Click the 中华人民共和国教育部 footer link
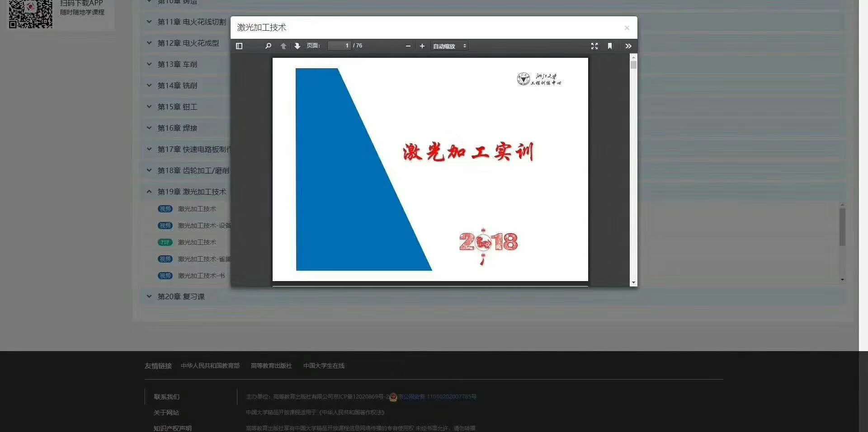Viewport: 868px width, 432px height. pyautogui.click(x=210, y=366)
